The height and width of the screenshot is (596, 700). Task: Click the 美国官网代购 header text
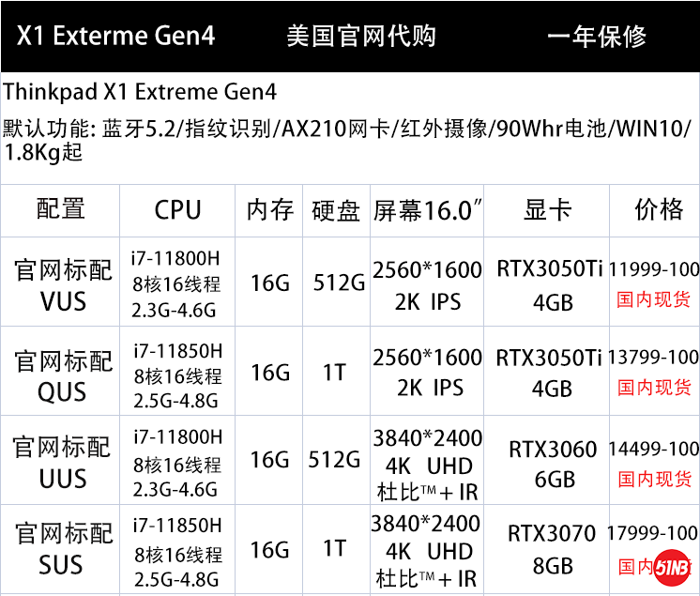pyautogui.click(x=361, y=37)
